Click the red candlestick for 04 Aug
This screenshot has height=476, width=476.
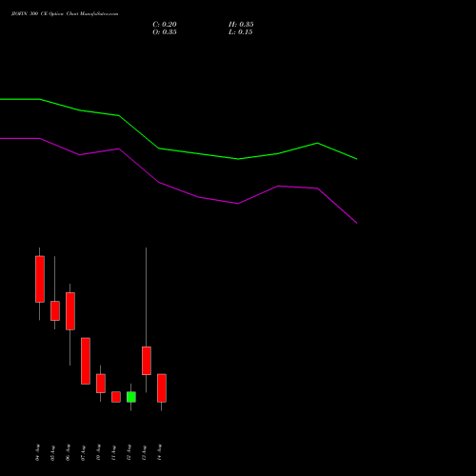(40, 279)
